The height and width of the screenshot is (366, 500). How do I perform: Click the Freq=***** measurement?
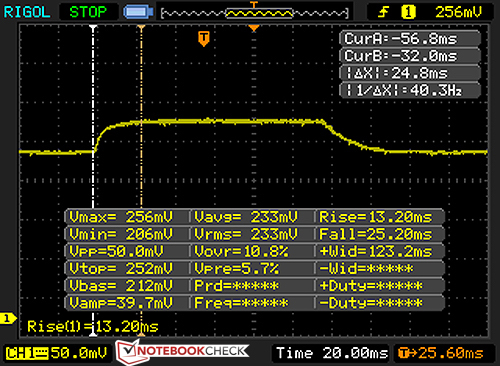(242, 303)
